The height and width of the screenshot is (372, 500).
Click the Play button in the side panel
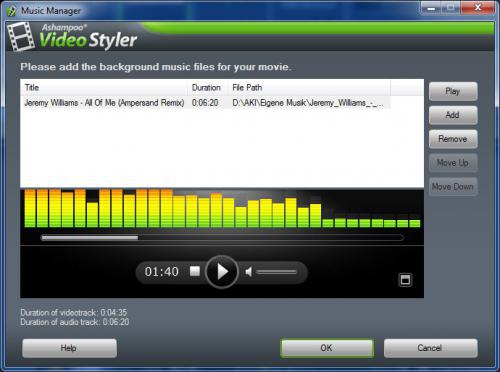pos(453,91)
